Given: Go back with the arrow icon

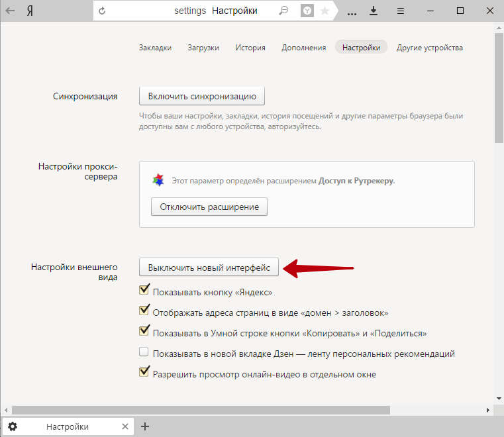Looking at the screenshot, I should point(10,11).
